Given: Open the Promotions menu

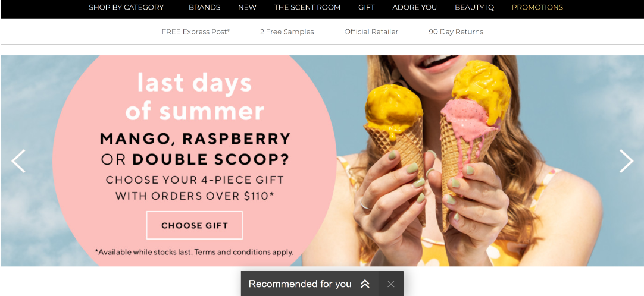Looking at the screenshot, I should click(x=537, y=7).
